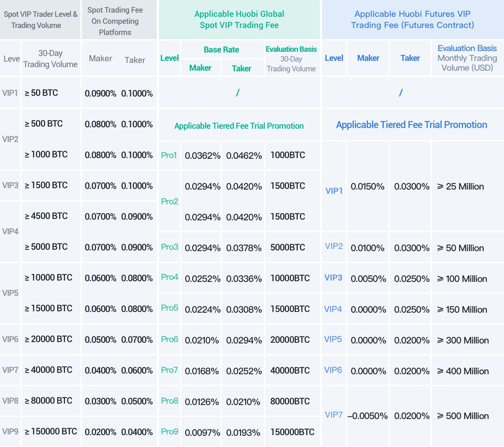Select the blue futures 'VIP3' level label
This screenshot has width=504, height=447.
(x=333, y=278)
